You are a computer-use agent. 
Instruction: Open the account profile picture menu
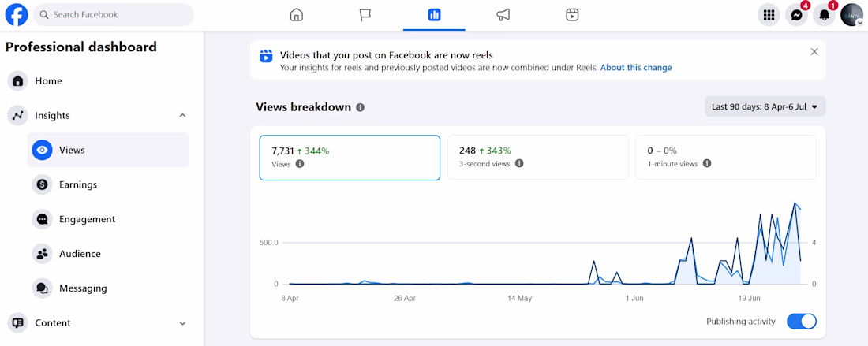(852, 15)
